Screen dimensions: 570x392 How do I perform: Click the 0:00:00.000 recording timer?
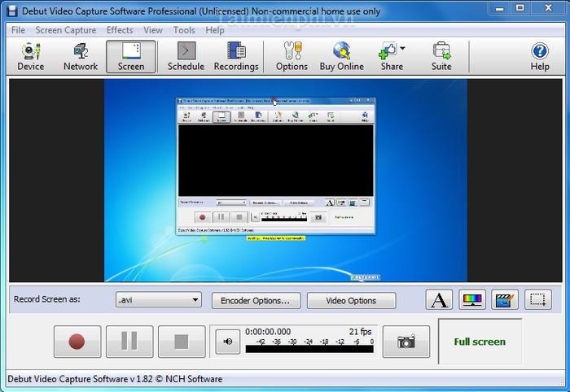click(x=268, y=332)
